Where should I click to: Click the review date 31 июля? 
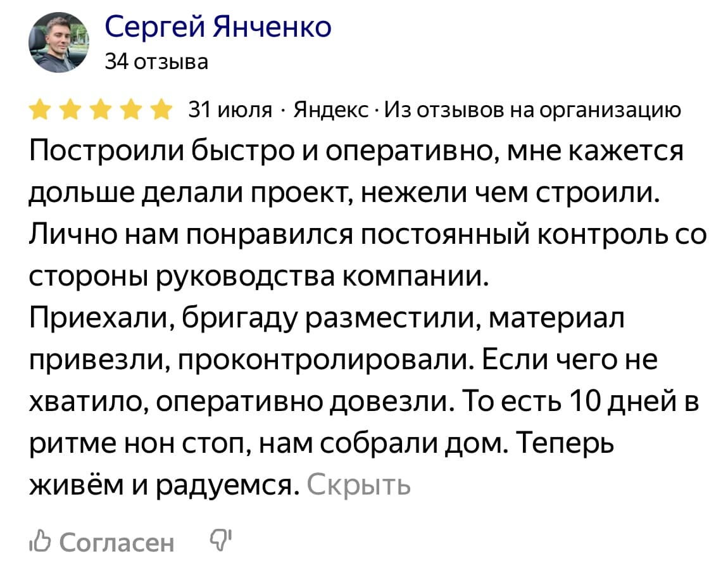230,110
